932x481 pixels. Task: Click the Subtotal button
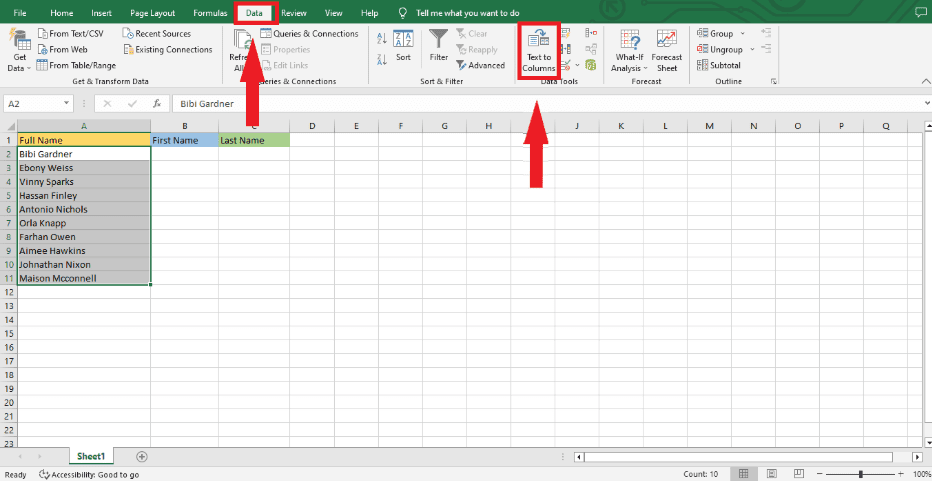coord(719,65)
